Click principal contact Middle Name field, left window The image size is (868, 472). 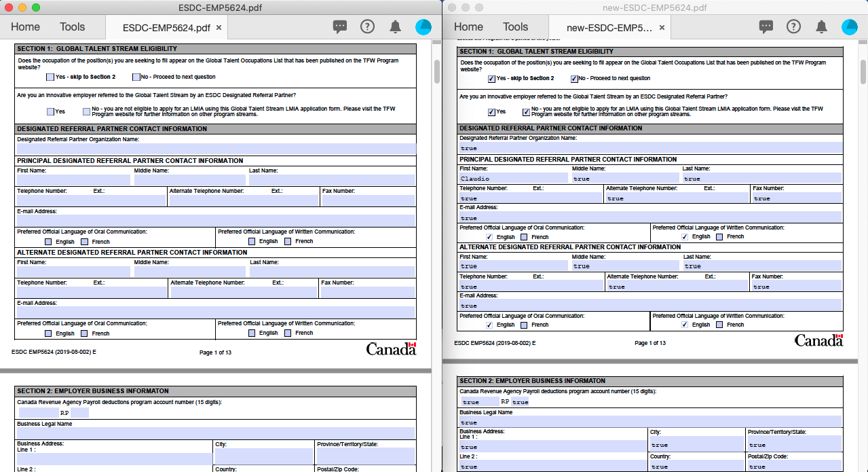[189, 180]
